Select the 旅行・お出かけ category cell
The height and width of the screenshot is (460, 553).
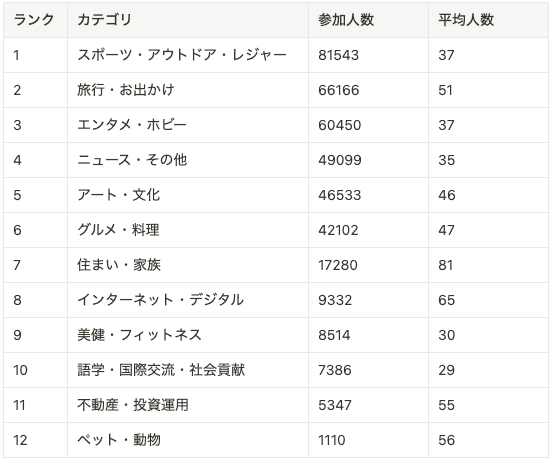(x=188, y=90)
